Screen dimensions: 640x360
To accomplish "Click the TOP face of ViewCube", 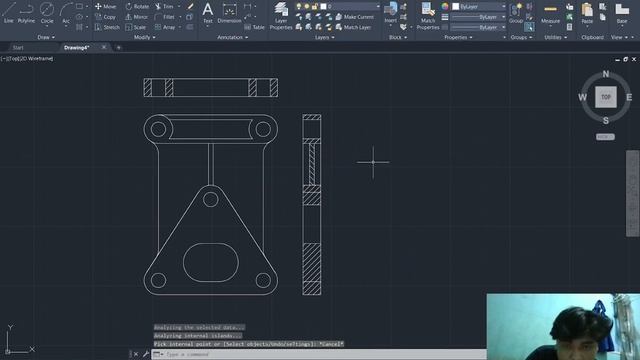I will (606, 97).
